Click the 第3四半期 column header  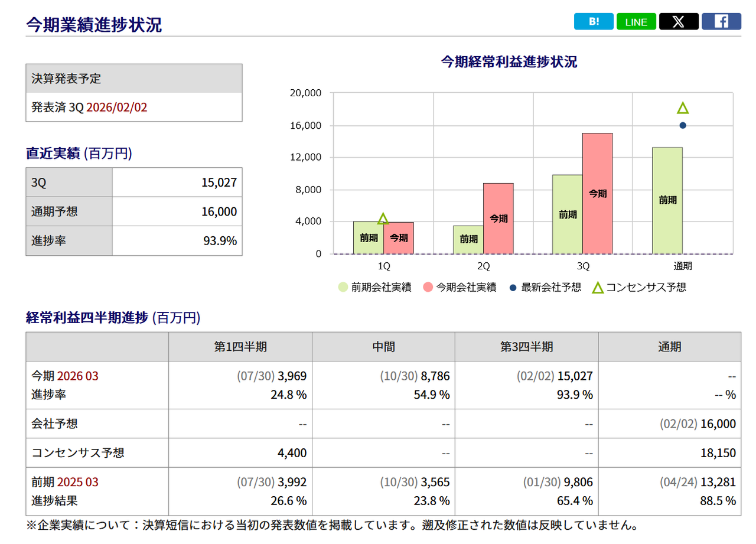coord(526,347)
